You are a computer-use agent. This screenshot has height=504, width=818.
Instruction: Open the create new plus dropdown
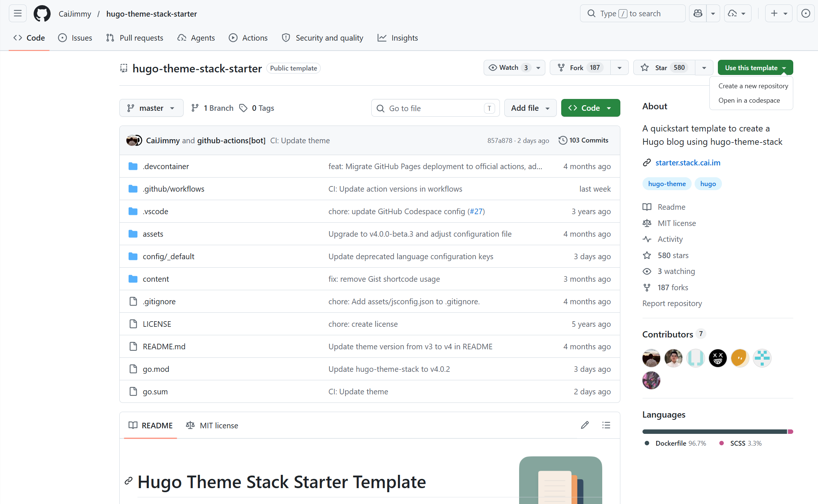coord(779,14)
